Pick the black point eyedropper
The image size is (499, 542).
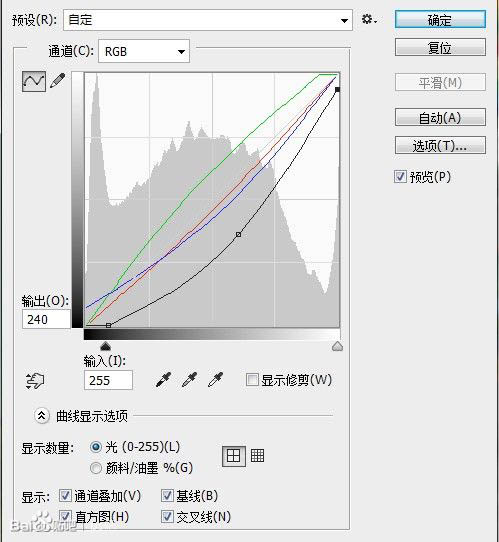(163, 380)
